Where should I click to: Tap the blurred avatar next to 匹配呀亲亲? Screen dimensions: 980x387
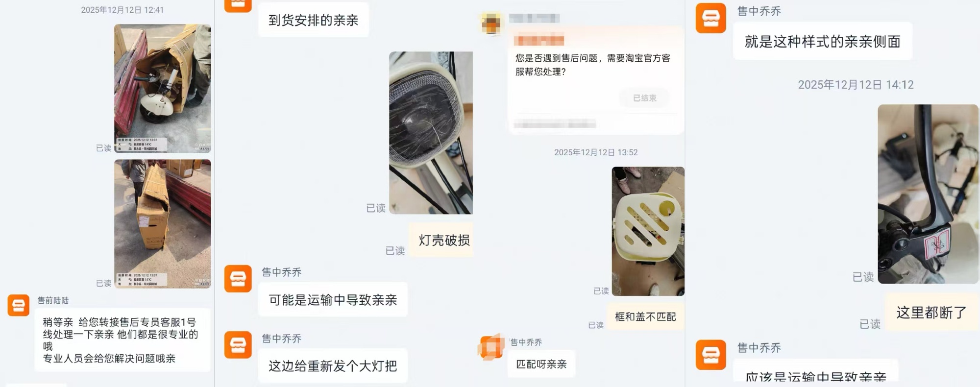[491, 347]
